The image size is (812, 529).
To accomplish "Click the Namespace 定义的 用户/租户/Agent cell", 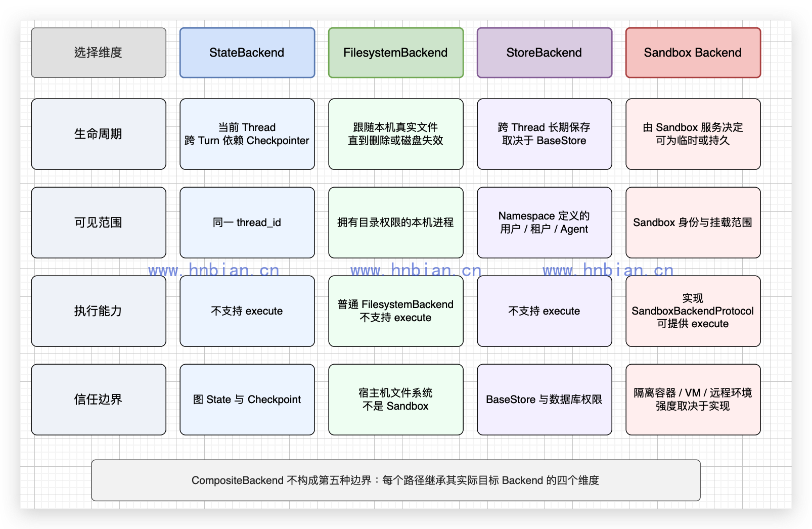I will 545,223.
